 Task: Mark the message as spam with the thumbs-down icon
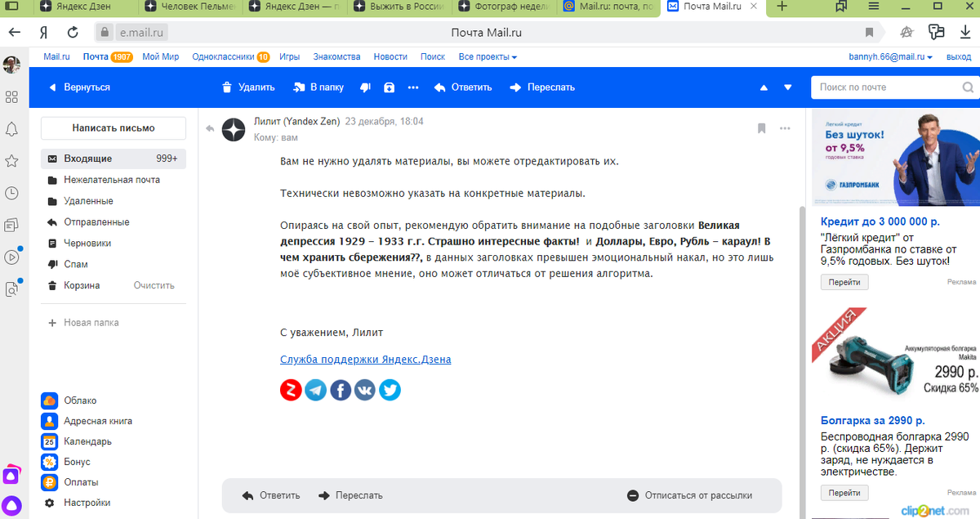(365, 87)
